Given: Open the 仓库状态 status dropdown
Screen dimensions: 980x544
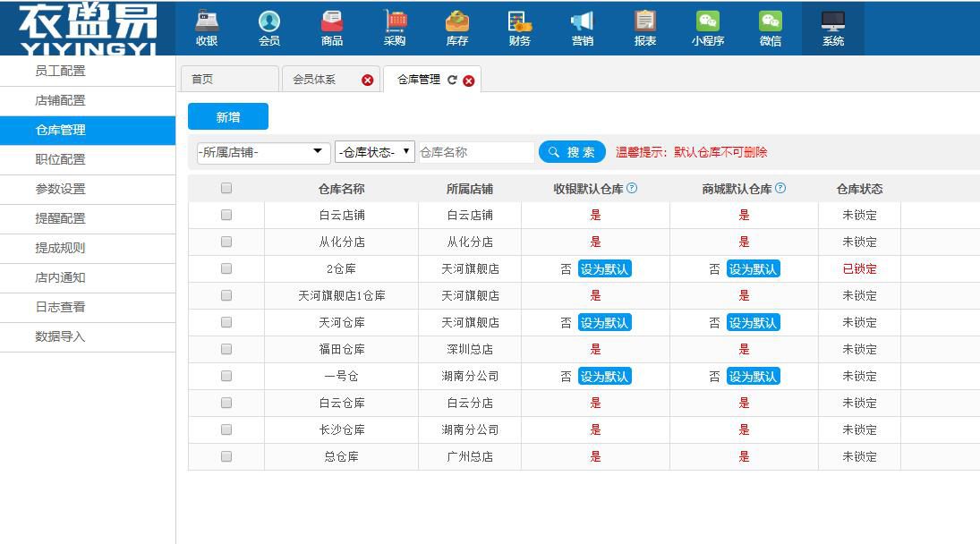Looking at the screenshot, I should coord(374,152).
